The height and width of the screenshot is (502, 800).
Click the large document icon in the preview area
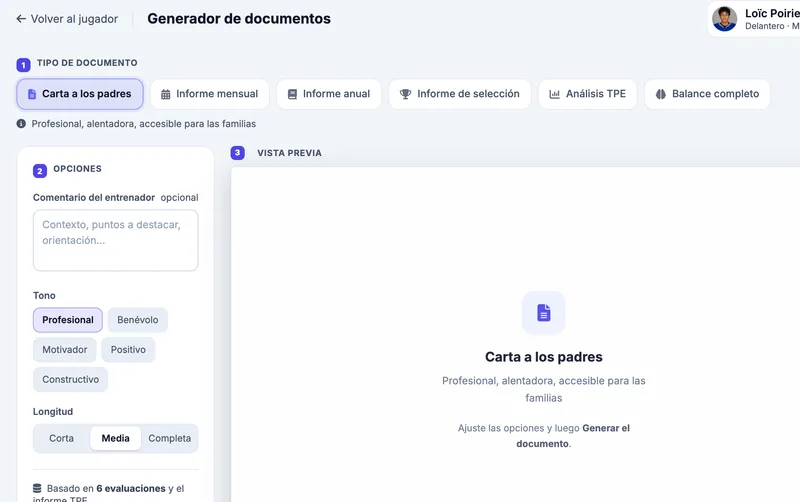click(x=544, y=313)
